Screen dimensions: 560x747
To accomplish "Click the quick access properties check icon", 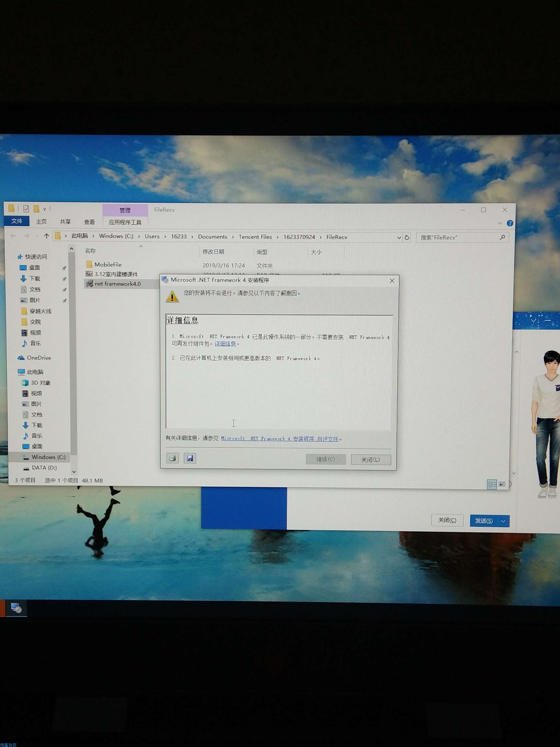I will 26,209.
